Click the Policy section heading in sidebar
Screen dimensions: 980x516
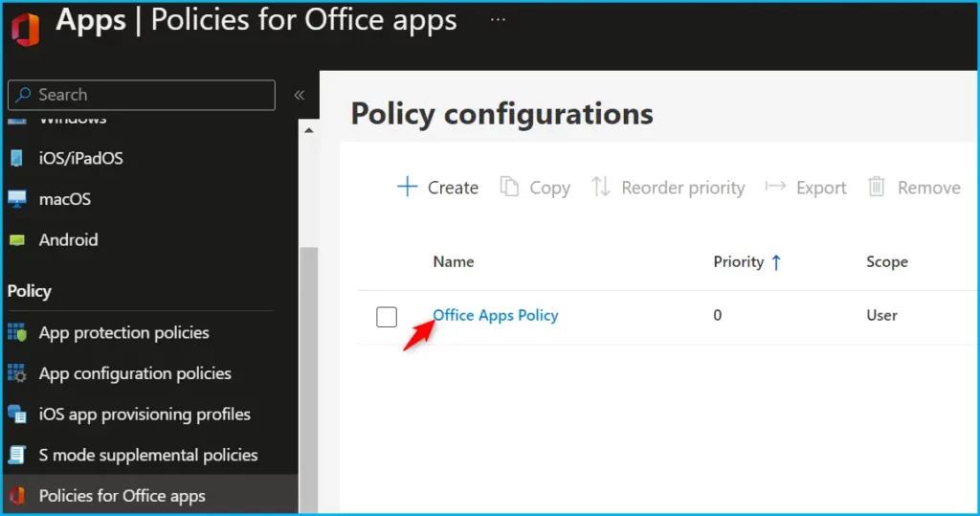pyautogui.click(x=30, y=291)
